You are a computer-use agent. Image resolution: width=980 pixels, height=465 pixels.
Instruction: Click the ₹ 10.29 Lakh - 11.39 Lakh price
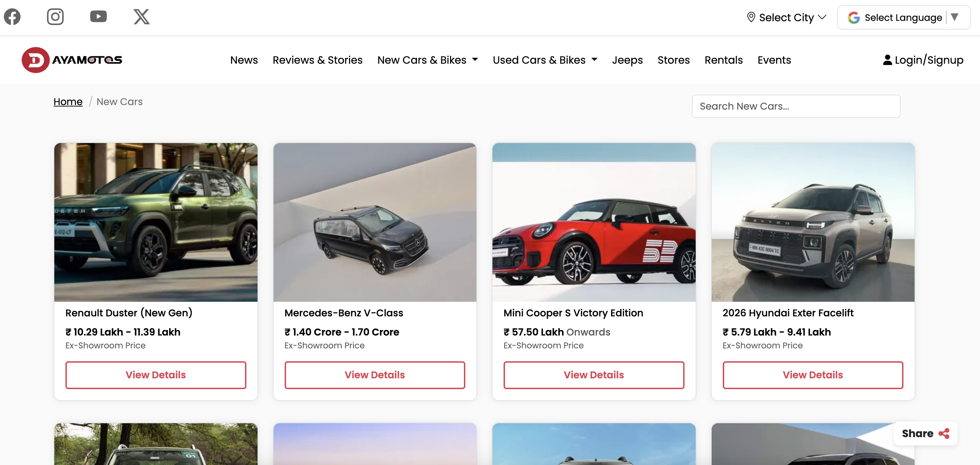click(x=122, y=332)
